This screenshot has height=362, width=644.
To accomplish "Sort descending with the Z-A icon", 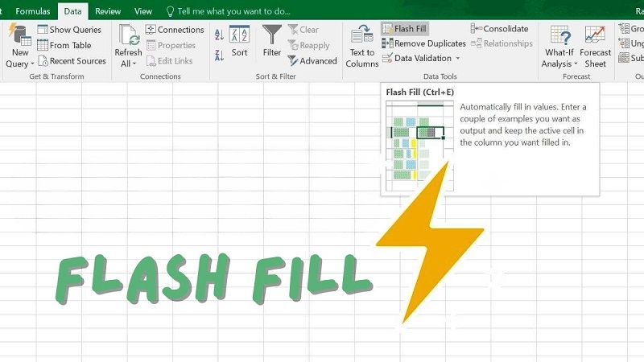I will click(219, 55).
